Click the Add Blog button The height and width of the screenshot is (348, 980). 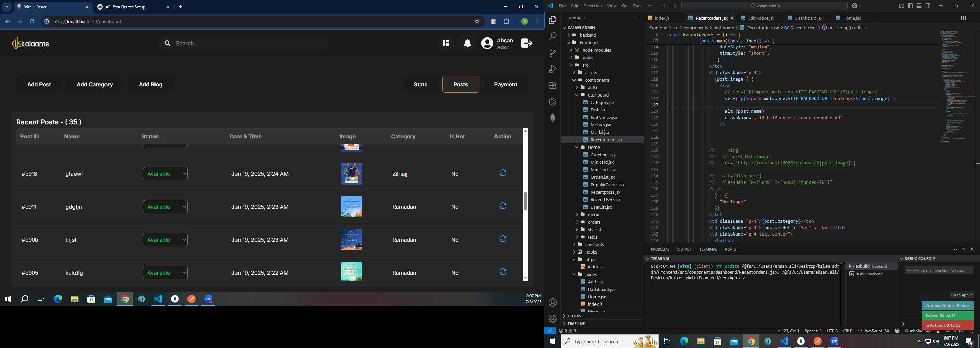click(x=150, y=84)
